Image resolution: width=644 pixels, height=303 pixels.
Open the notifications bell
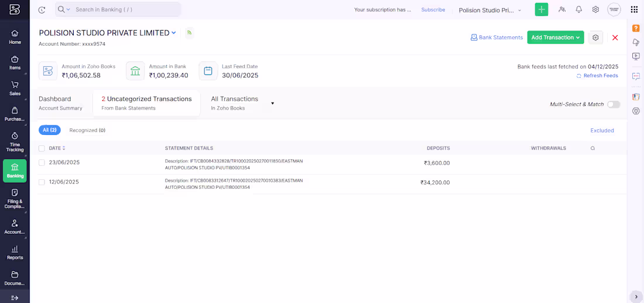tap(578, 9)
